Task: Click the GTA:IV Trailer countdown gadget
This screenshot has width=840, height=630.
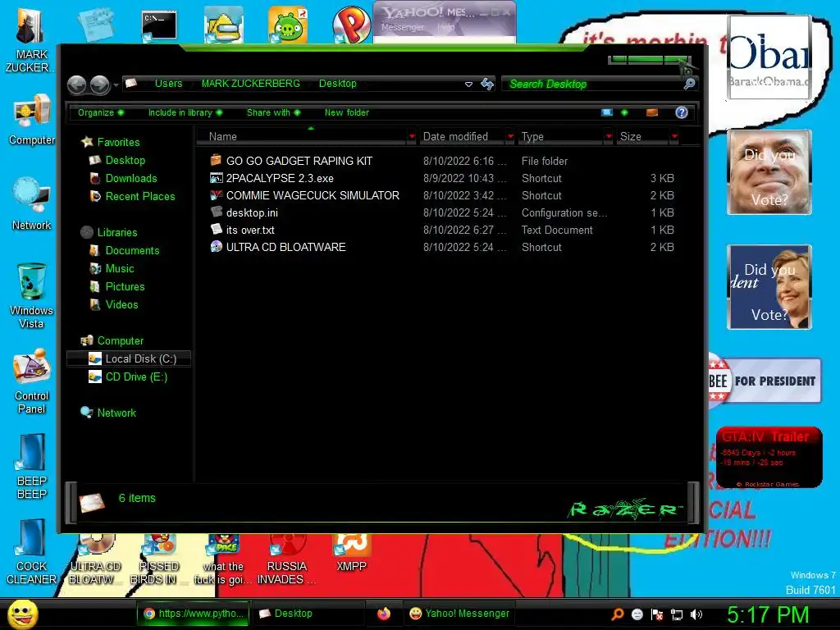Action: click(769, 457)
